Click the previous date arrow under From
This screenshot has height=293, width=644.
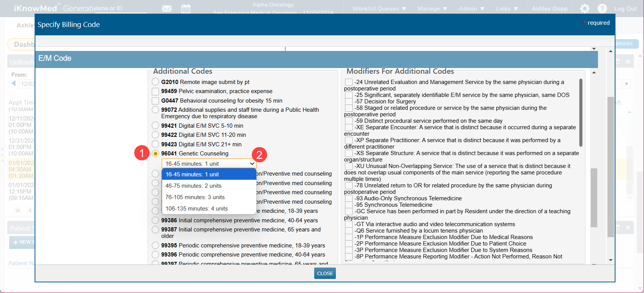click(14, 83)
